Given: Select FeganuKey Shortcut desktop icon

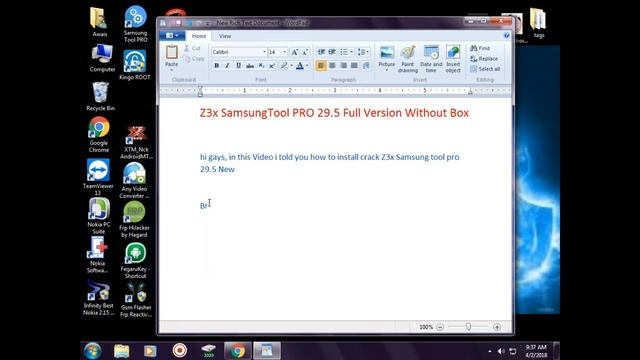Looking at the screenshot, I should (136, 260).
